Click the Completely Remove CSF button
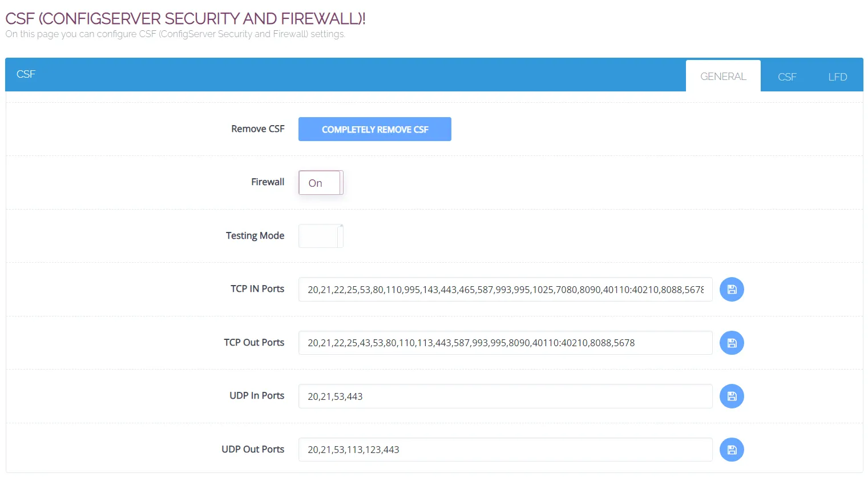868x477 pixels. 375,129
